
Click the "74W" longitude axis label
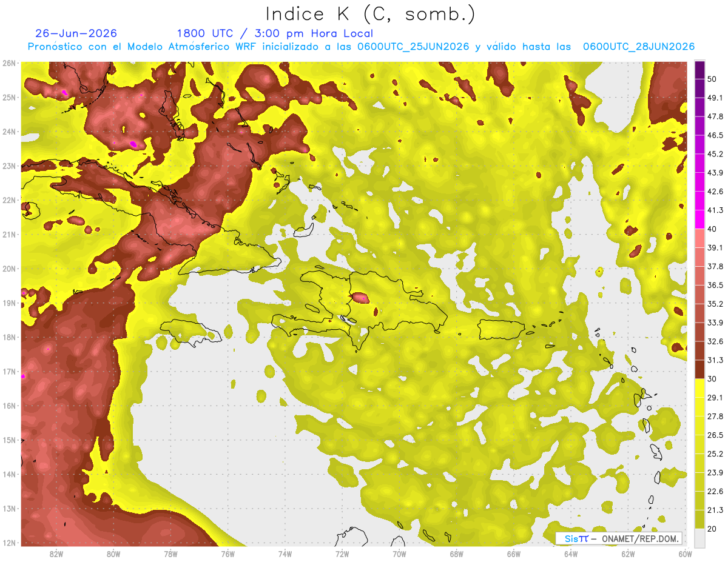285,554
